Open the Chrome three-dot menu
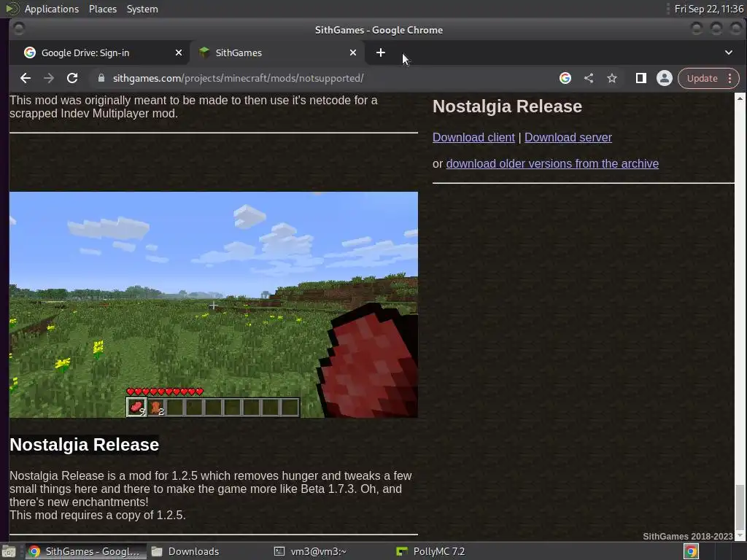This screenshot has width=747, height=560. coord(729,78)
